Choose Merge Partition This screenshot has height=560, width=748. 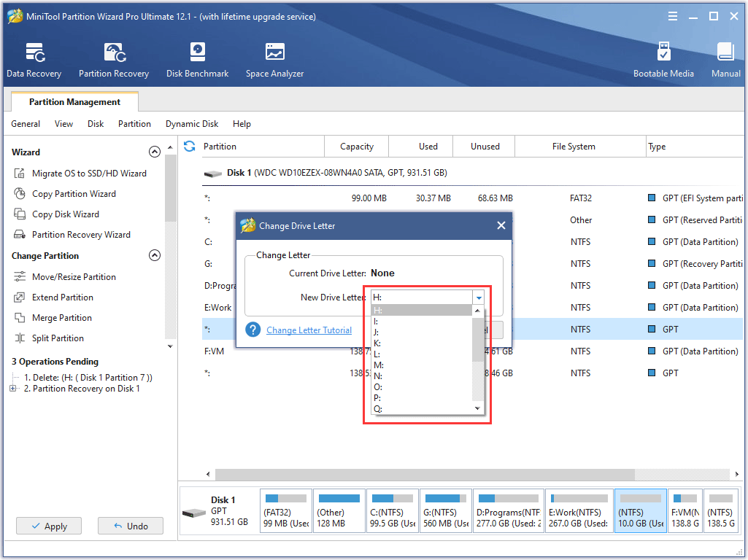[x=61, y=318]
